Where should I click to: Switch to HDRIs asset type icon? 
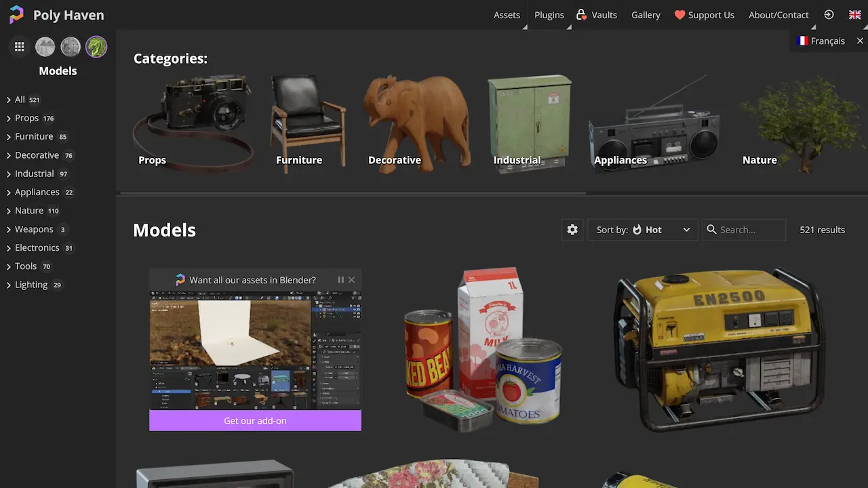pos(45,47)
